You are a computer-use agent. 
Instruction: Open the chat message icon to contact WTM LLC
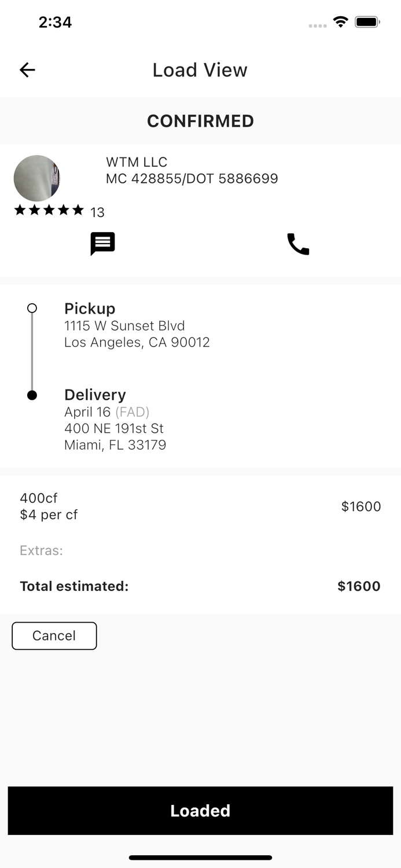102,244
